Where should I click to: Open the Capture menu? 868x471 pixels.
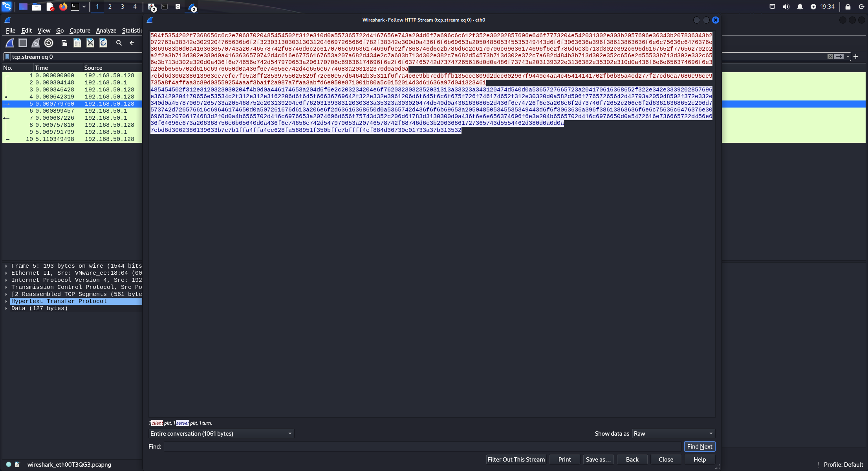coord(80,31)
